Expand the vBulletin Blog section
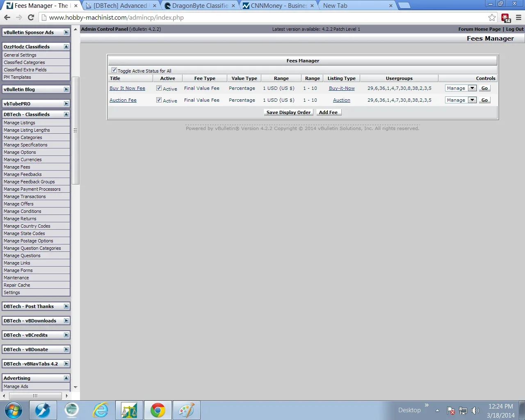Viewport: 525px width, 420px height. coord(66,89)
